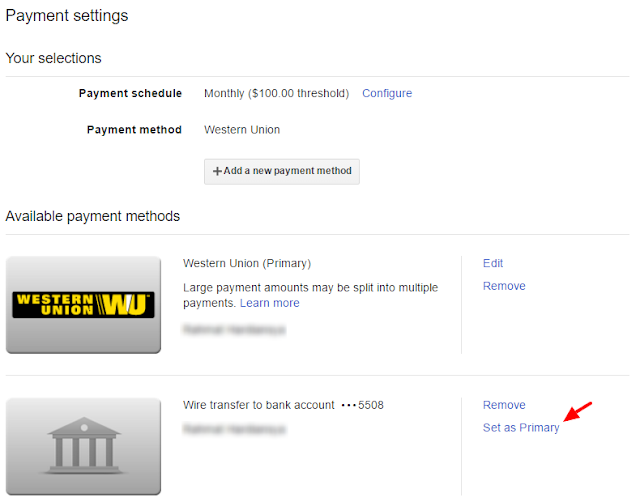Click the bank building icon card

click(83, 446)
